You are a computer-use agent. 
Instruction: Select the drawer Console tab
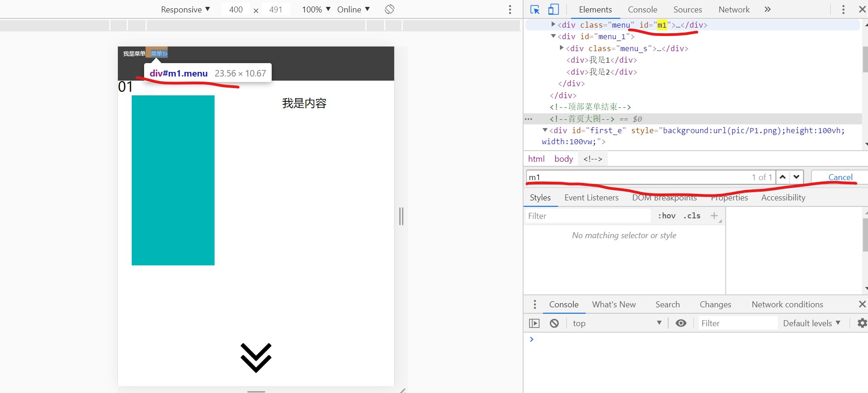click(564, 305)
